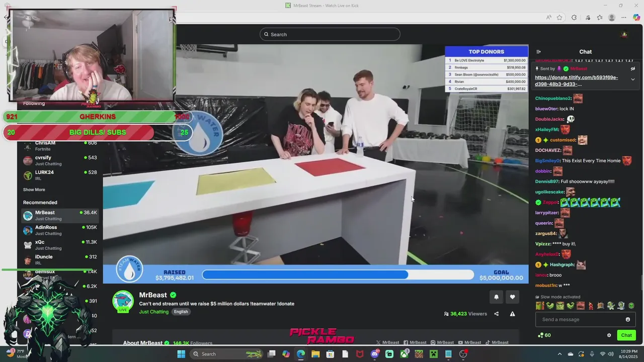
Task: Open the Xbox app from the taskbar
Action: 404,354
